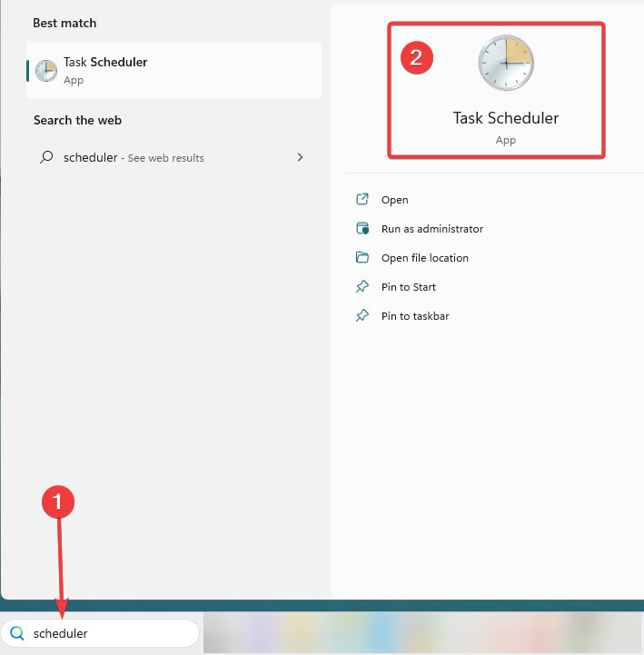The width and height of the screenshot is (644, 655).
Task: Click the taskbar search box containing scheduler
Action: coord(100,633)
